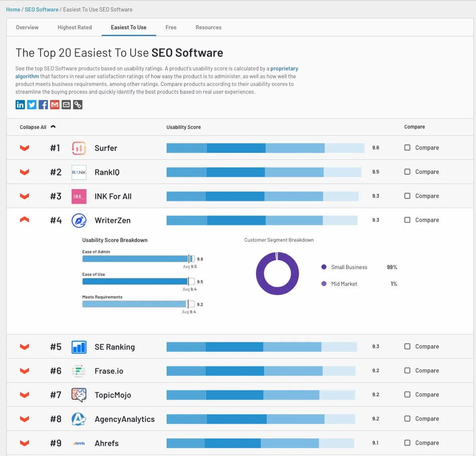Click the Gmail share icon
This screenshot has width=476, height=456.
[x=55, y=105]
